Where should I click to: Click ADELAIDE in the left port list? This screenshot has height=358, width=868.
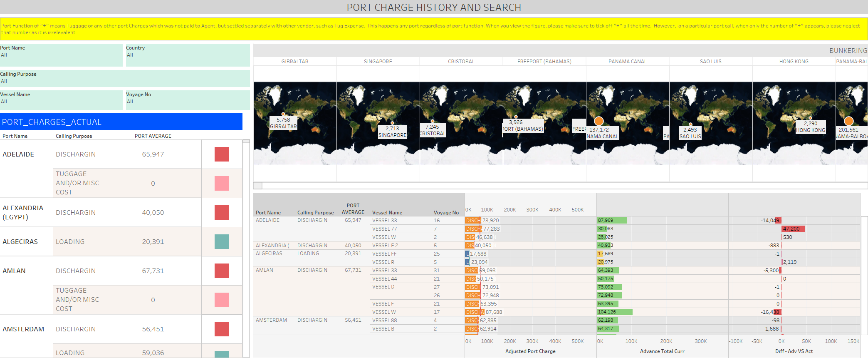point(18,154)
